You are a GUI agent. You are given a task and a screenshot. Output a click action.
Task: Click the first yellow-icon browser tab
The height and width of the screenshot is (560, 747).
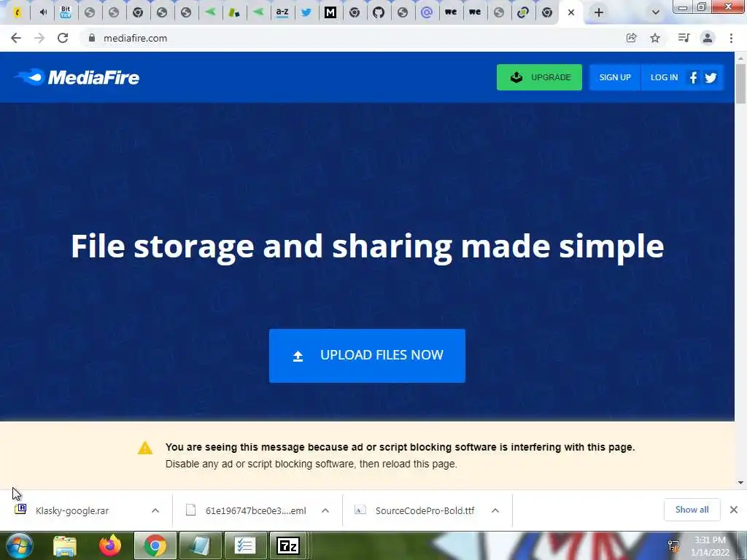17,12
